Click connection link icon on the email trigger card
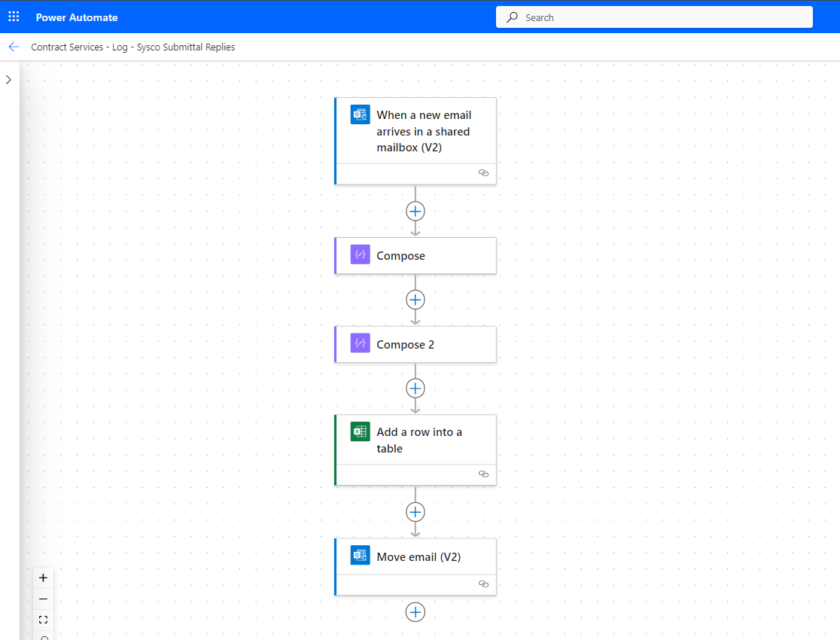 (x=483, y=173)
